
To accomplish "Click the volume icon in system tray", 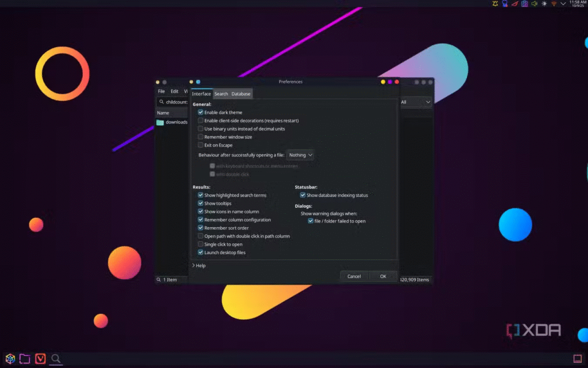I will click(x=534, y=4).
